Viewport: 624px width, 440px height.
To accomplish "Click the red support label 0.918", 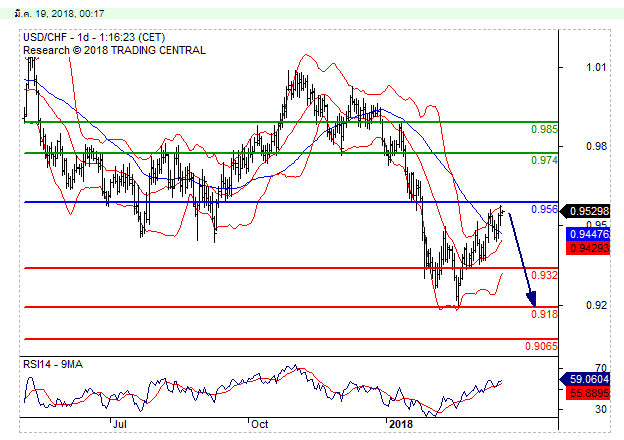I will click(x=544, y=314).
